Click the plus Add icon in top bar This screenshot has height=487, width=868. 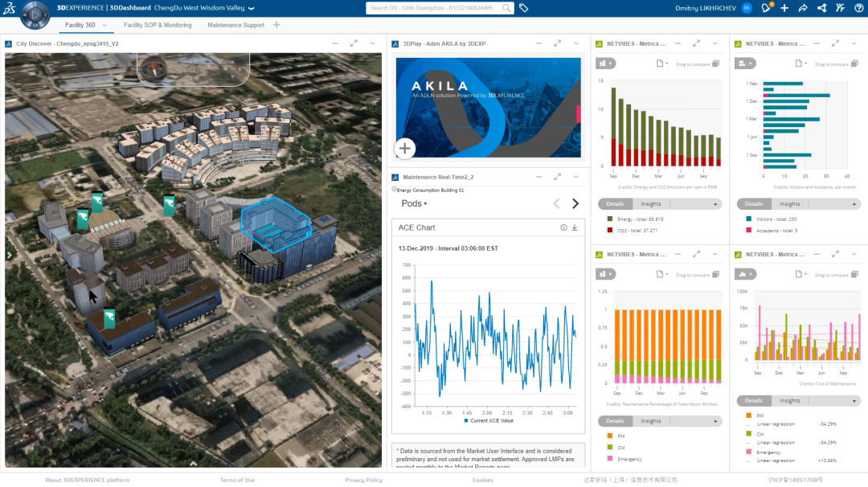784,8
